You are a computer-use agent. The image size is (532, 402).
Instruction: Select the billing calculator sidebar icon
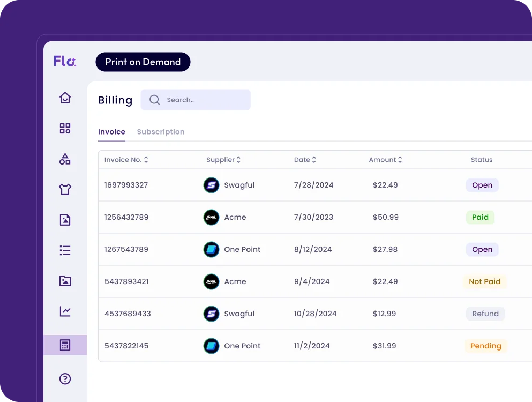click(x=65, y=345)
